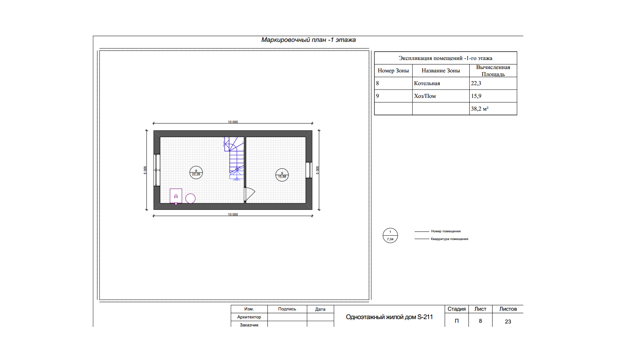Click the purple round tank symbol

(191, 198)
